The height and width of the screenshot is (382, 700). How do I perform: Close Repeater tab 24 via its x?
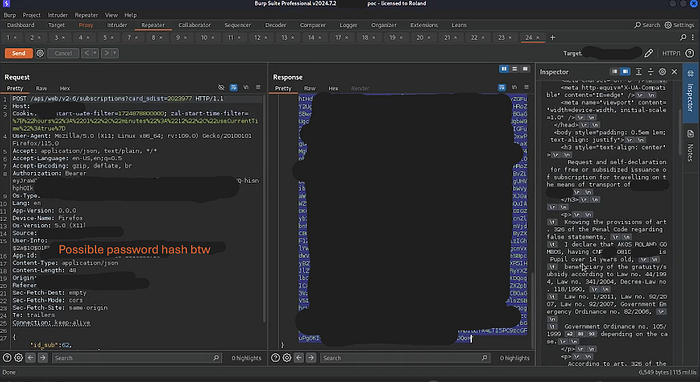538,37
